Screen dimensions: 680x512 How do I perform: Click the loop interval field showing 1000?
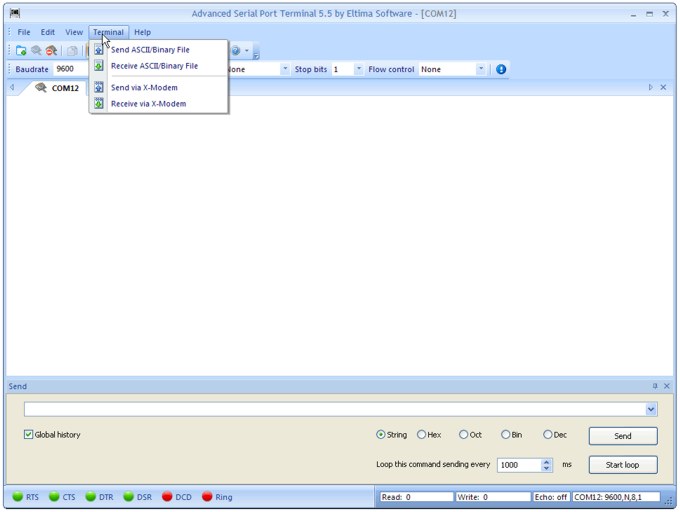[x=520, y=465]
